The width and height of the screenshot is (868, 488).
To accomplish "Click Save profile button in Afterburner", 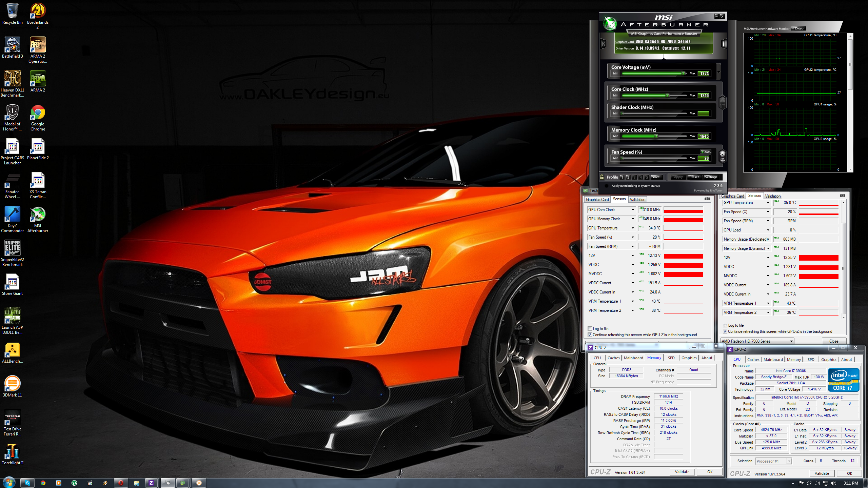I will coord(656,177).
